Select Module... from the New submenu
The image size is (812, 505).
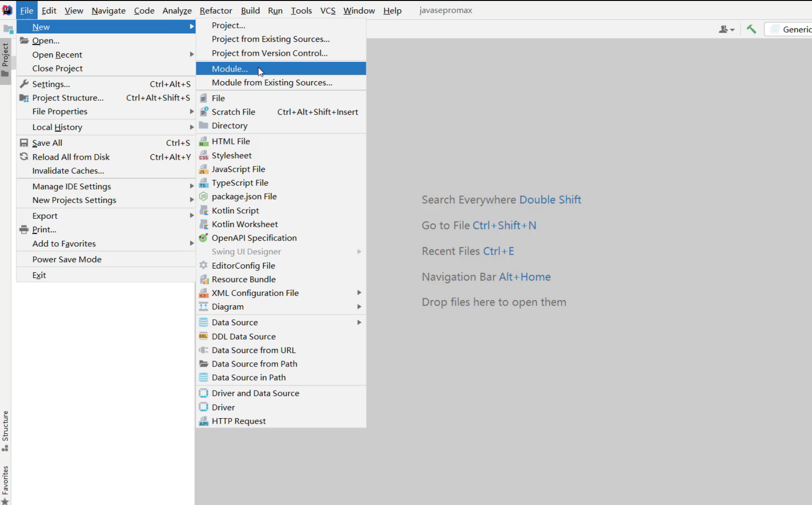[x=281, y=69]
